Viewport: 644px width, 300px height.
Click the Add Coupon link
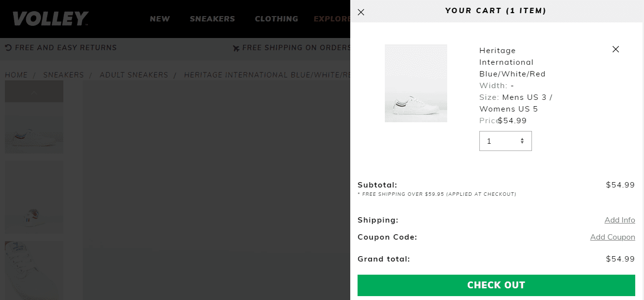tap(612, 237)
